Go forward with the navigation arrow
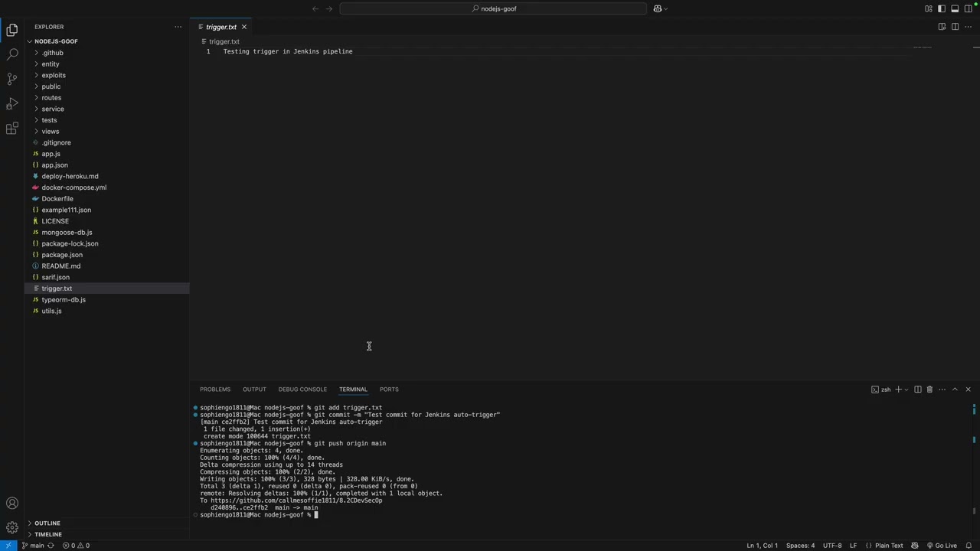The width and height of the screenshot is (980, 551). [329, 8]
